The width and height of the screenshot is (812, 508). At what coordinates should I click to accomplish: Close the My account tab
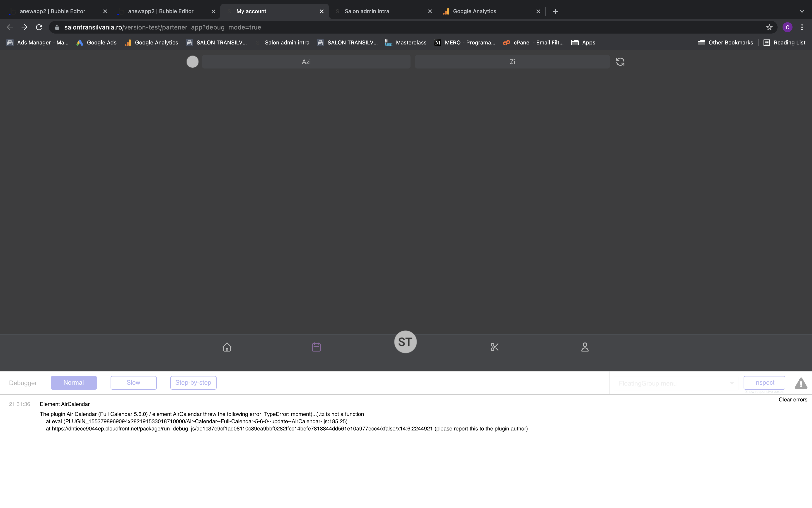tap(321, 11)
